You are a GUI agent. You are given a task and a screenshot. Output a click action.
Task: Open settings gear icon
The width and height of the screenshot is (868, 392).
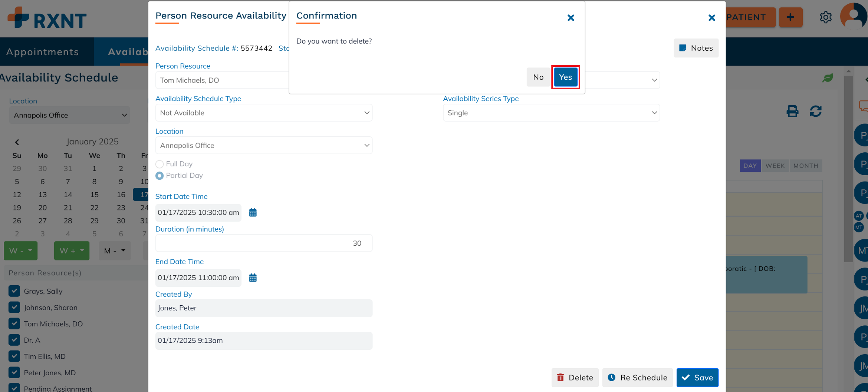point(825,17)
